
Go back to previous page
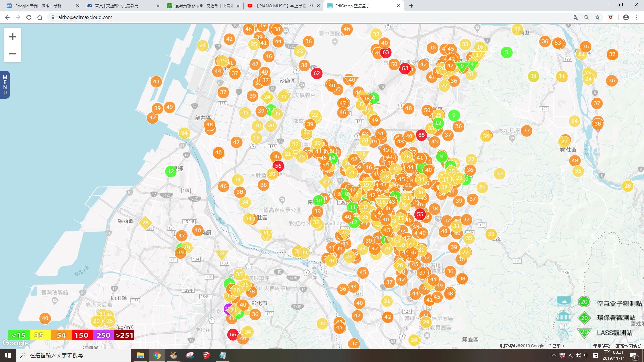(x=7, y=17)
